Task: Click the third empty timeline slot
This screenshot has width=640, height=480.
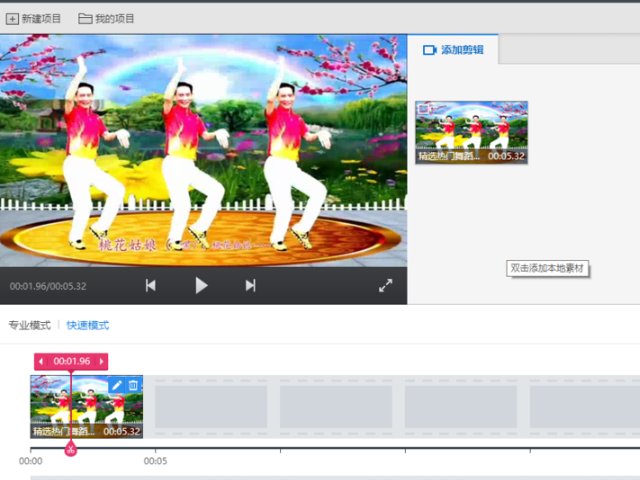Action: (460, 407)
